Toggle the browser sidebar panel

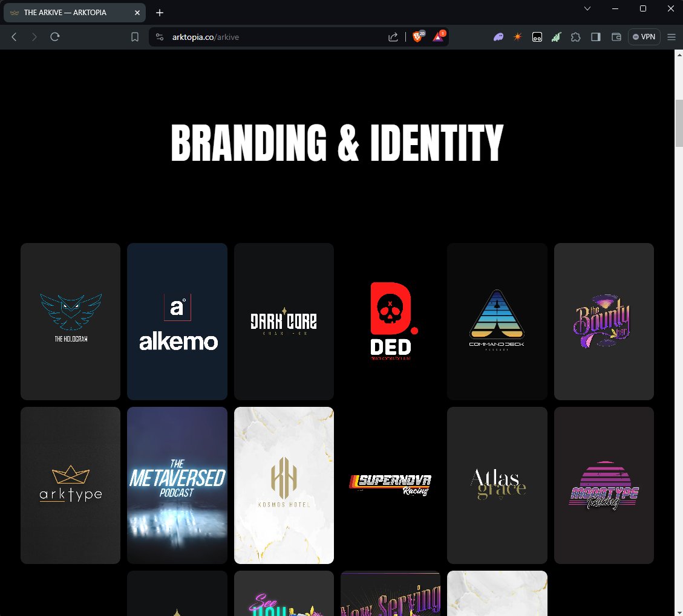(596, 37)
